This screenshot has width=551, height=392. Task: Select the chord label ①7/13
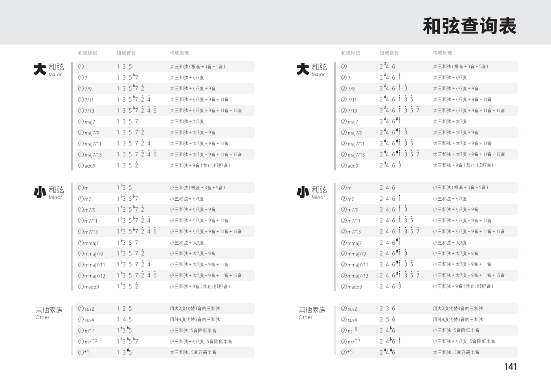pos(86,111)
